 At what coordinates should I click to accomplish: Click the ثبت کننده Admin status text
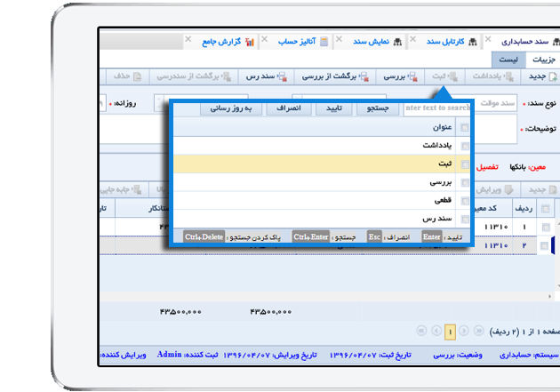coord(188,355)
